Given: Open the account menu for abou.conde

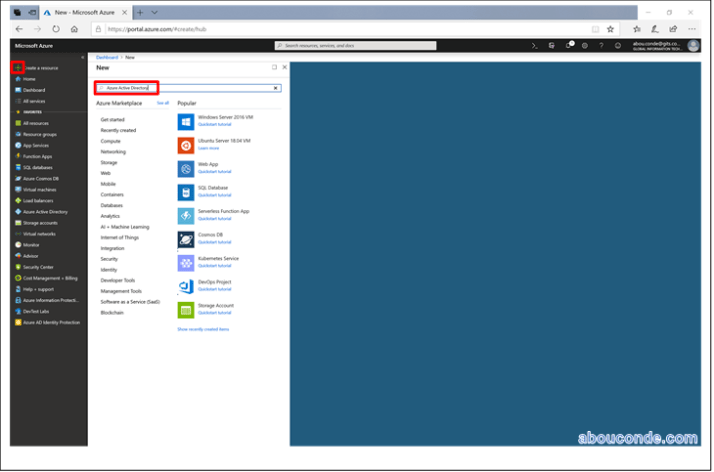Looking at the screenshot, I should pyautogui.click(x=670, y=45).
